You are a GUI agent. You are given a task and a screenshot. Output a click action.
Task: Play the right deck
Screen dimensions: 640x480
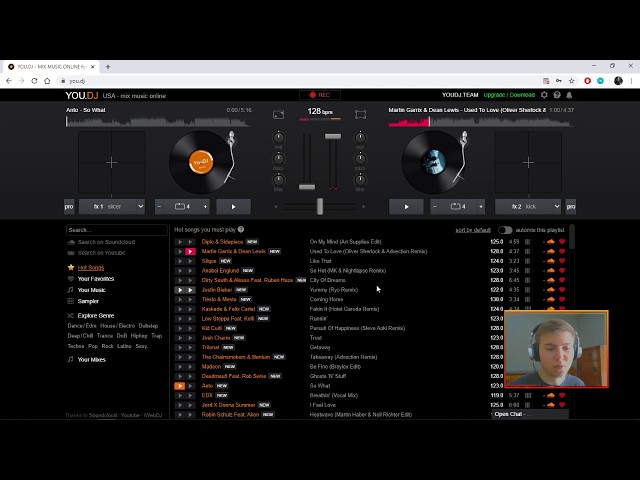pyautogui.click(x=406, y=207)
